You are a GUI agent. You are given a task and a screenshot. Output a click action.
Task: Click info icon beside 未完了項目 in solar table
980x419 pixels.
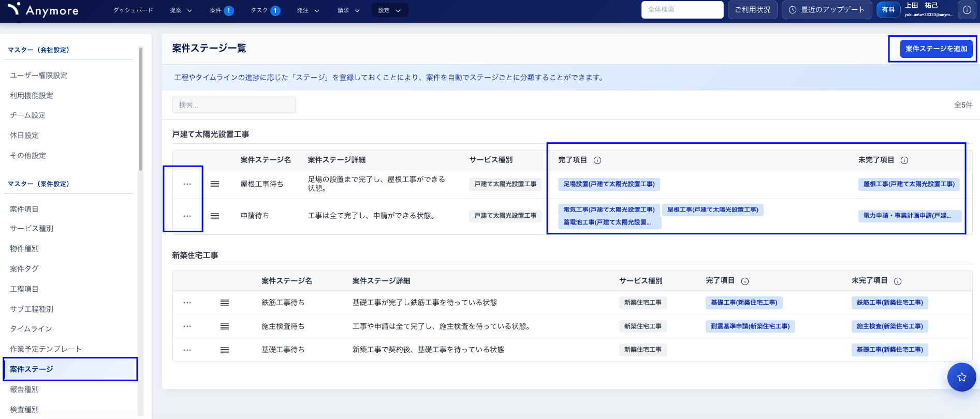(904, 160)
